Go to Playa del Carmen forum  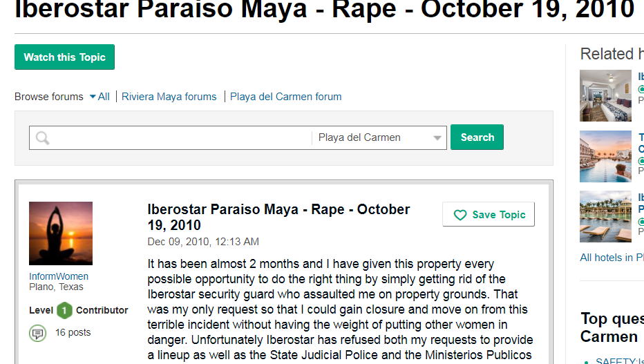(x=285, y=97)
